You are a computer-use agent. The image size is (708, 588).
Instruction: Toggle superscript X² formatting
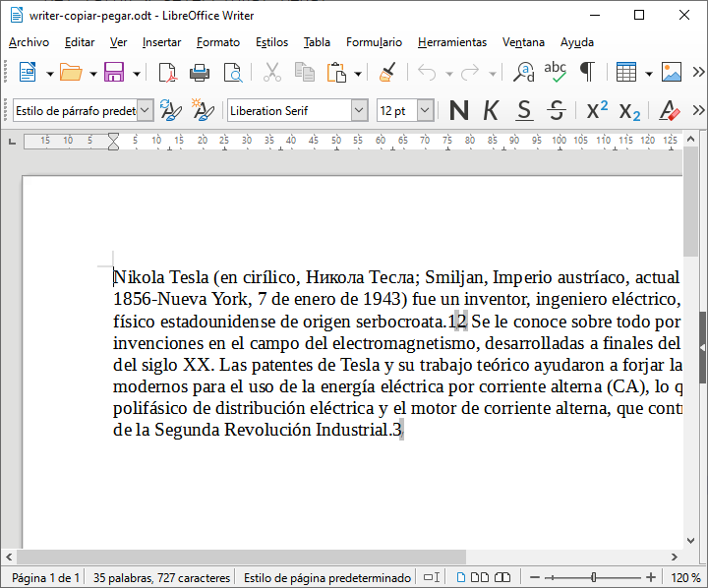597,110
